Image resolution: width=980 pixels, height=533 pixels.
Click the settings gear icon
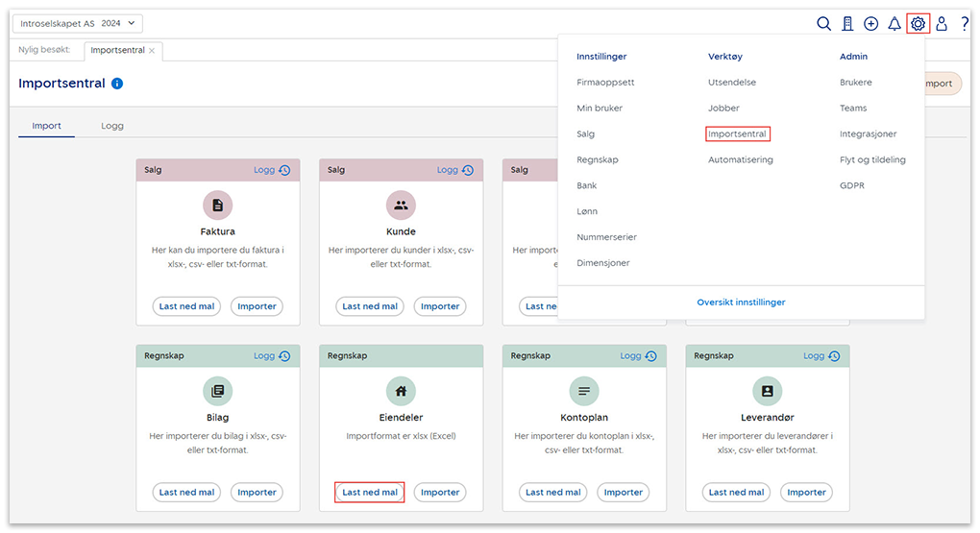[919, 24]
